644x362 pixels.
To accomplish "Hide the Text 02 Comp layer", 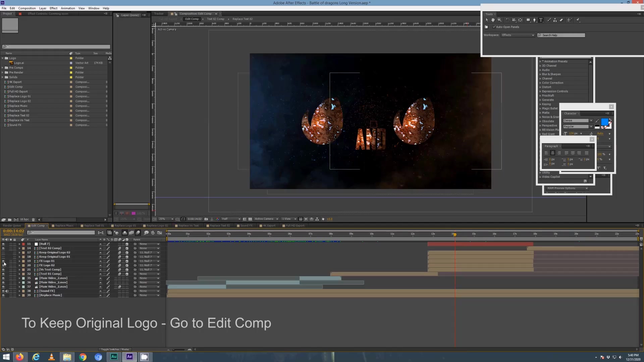I will tap(3, 248).
